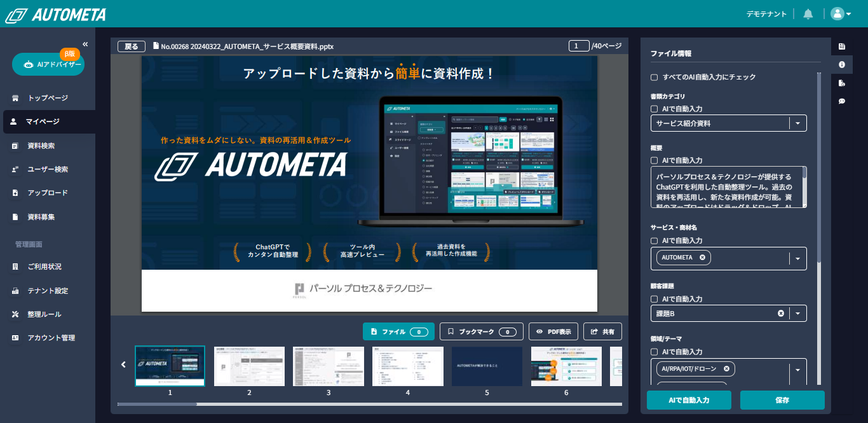Check AIで自動入力 under 概要
Viewport: 868px width, 423px height.
tap(654, 160)
